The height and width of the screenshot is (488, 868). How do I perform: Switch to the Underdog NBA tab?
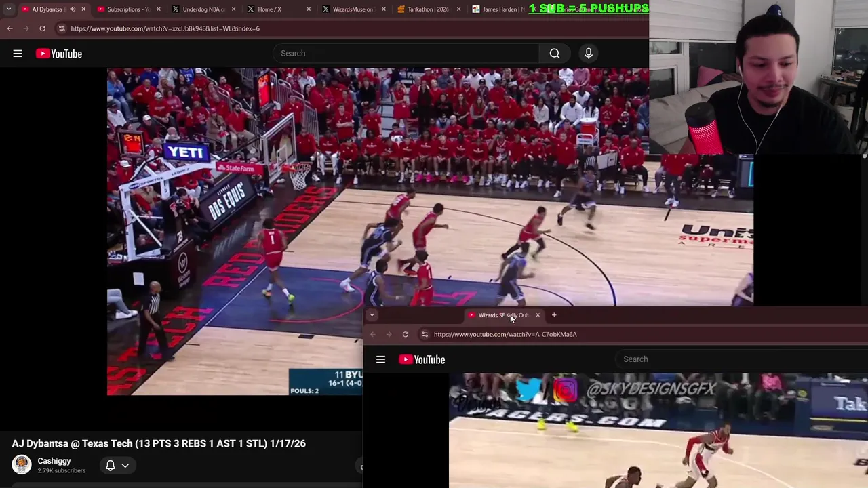tap(202, 9)
